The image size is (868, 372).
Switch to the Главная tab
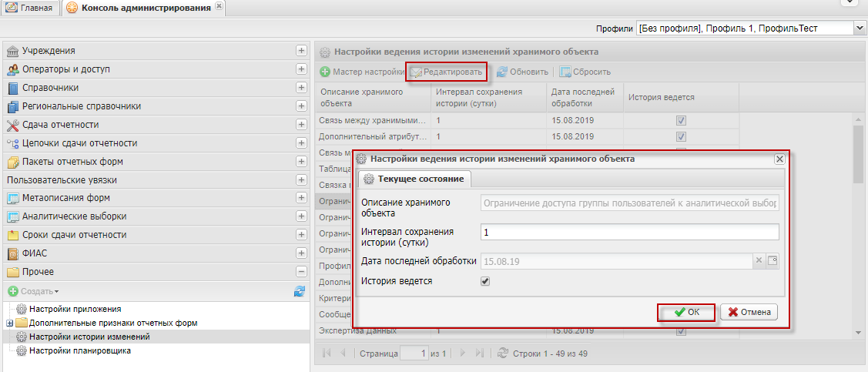(x=30, y=8)
